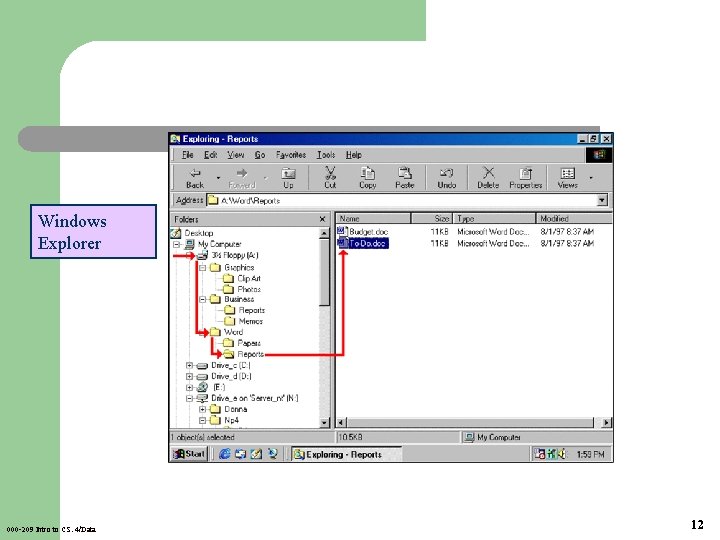Click the Undo toolbar icon

tap(446, 178)
